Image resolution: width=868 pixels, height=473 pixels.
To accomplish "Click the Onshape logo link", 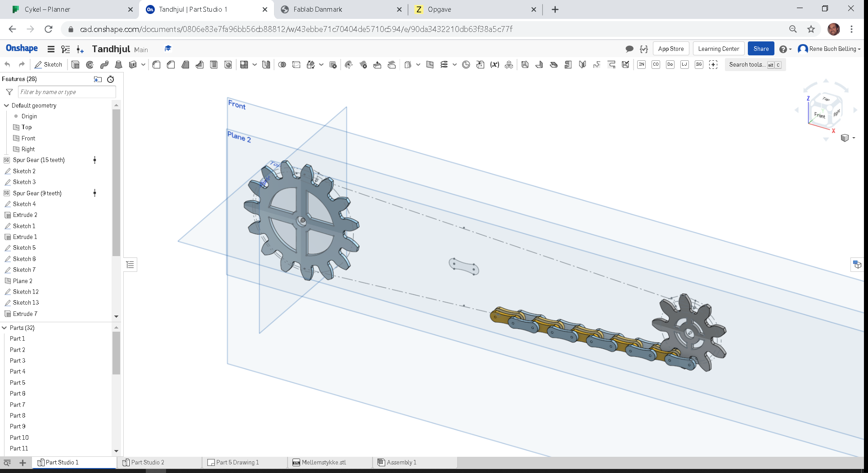I will pyautogui.click(x=22, y=49).
